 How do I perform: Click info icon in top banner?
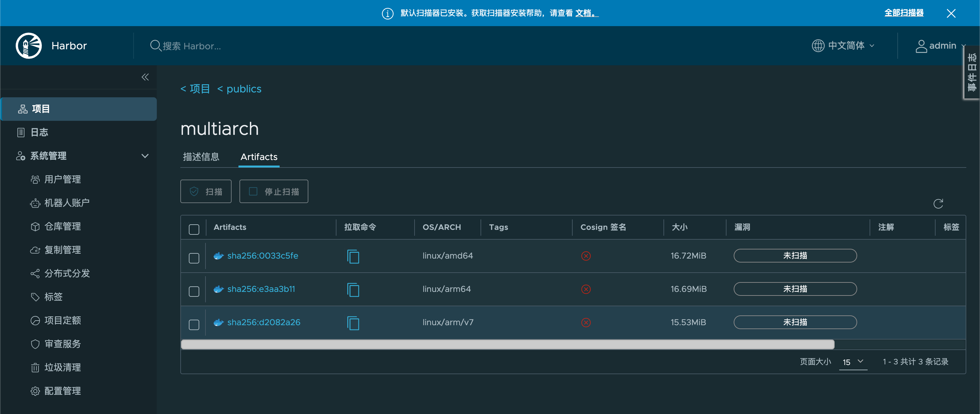(387, 13)
